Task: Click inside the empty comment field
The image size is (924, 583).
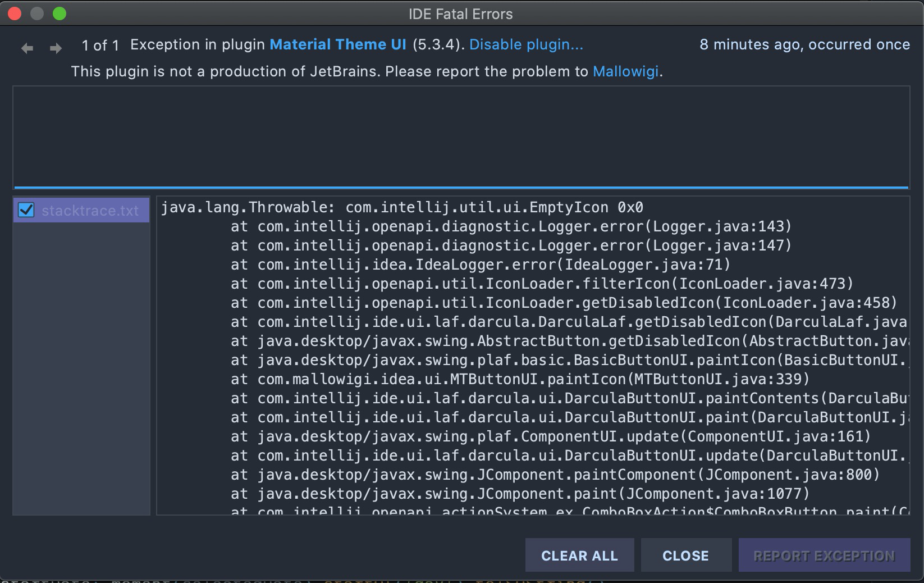Action: [x=460, y=135]
